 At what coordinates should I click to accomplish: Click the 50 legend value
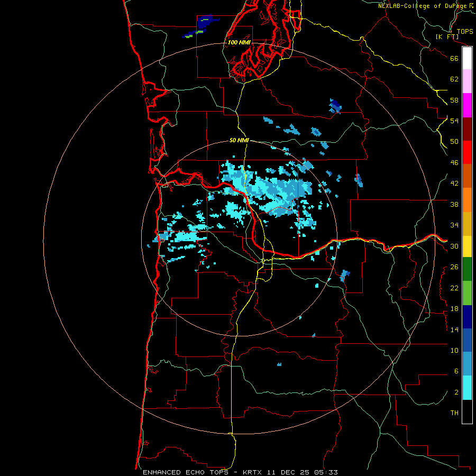point(454,141)
